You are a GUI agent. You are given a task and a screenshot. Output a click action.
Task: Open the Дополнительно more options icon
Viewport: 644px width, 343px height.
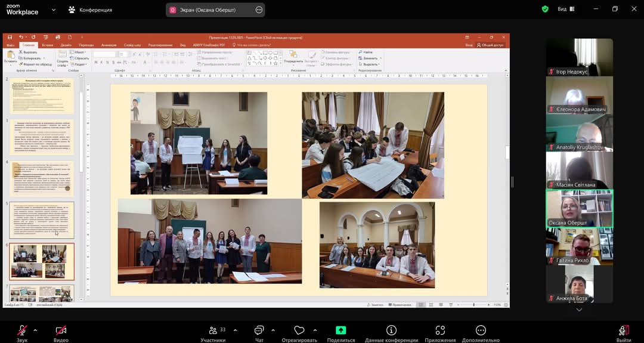tap(481, 330)
